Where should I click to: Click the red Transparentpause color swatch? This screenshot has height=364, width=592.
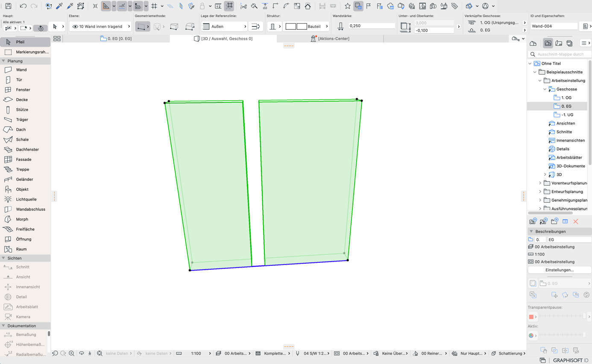pyautogui.click(x=531, y=317)
